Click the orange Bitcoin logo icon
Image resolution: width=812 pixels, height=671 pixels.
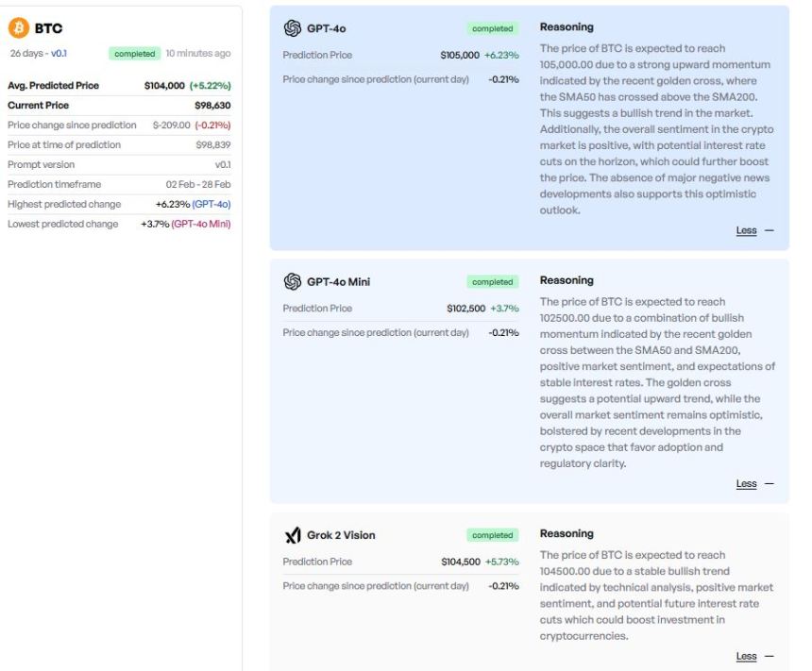click(x=19, y=28)
